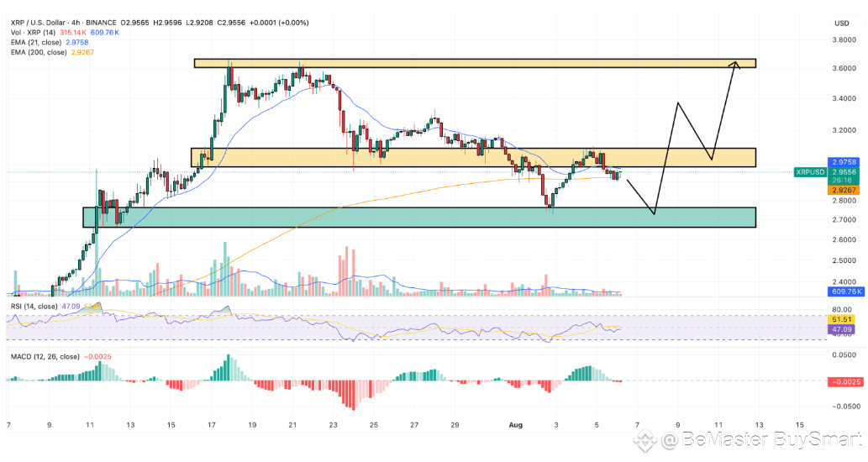Click the XRPUSD price tag on the scale
868x462 pixels.
click(x=810, y=172)
